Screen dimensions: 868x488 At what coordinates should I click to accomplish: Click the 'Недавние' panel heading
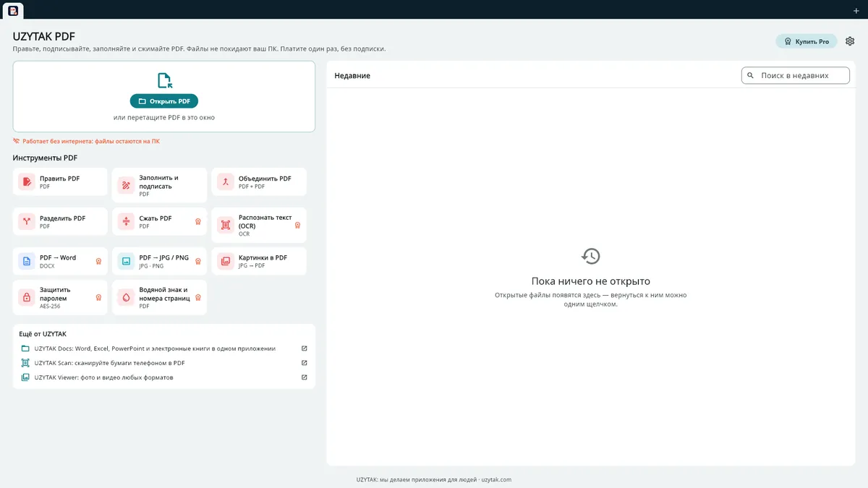coord(352,75)
